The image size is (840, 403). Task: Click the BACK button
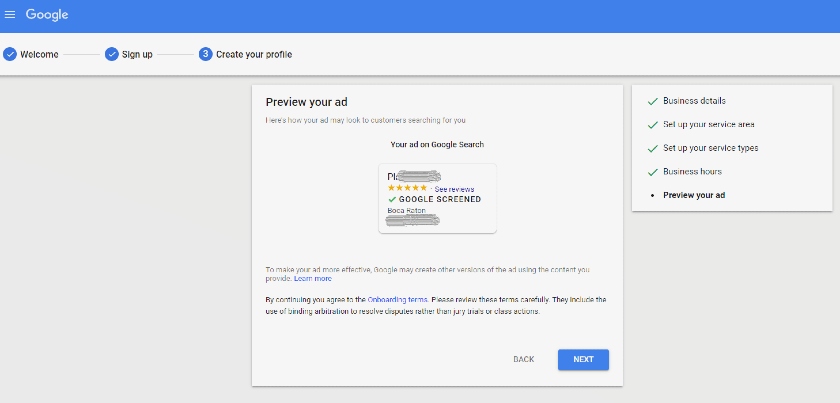pos(523,360)
